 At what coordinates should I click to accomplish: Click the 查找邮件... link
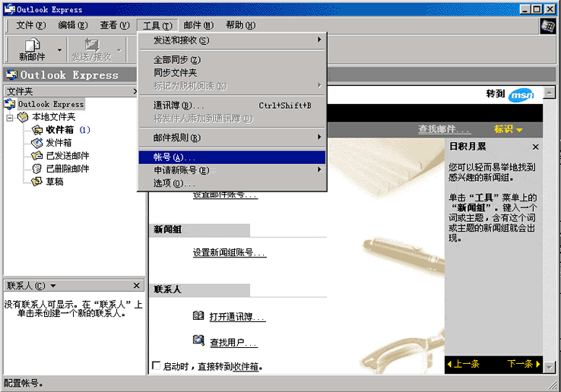[444, 129]
